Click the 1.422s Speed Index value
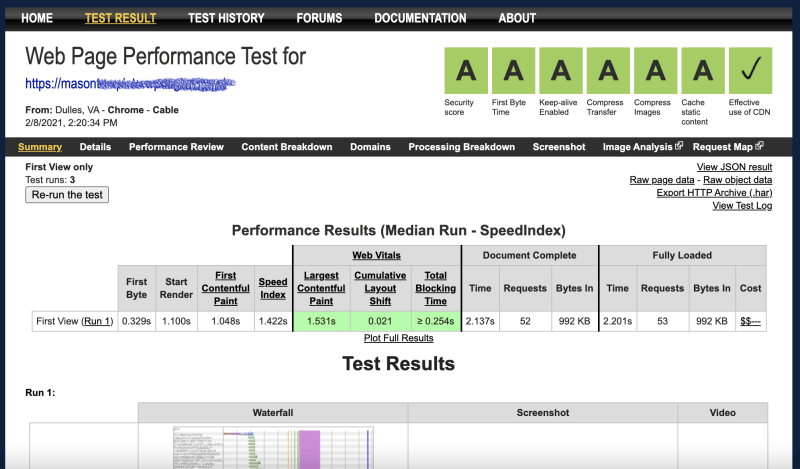The height and width of the screenshot is (469, 800). coord(273,321)
